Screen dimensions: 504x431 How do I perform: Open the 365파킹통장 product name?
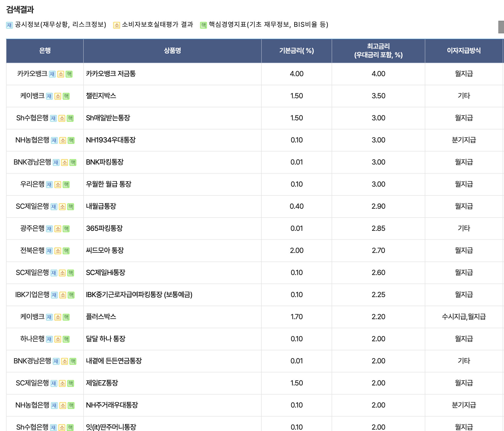(x=104, y=228)
